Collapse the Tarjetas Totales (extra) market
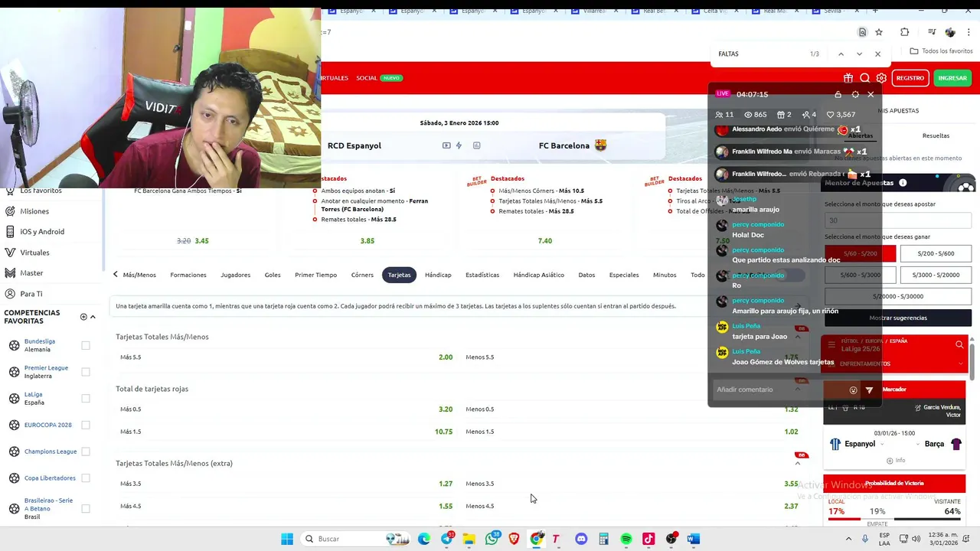980x551 pixels. click(797, 464)
